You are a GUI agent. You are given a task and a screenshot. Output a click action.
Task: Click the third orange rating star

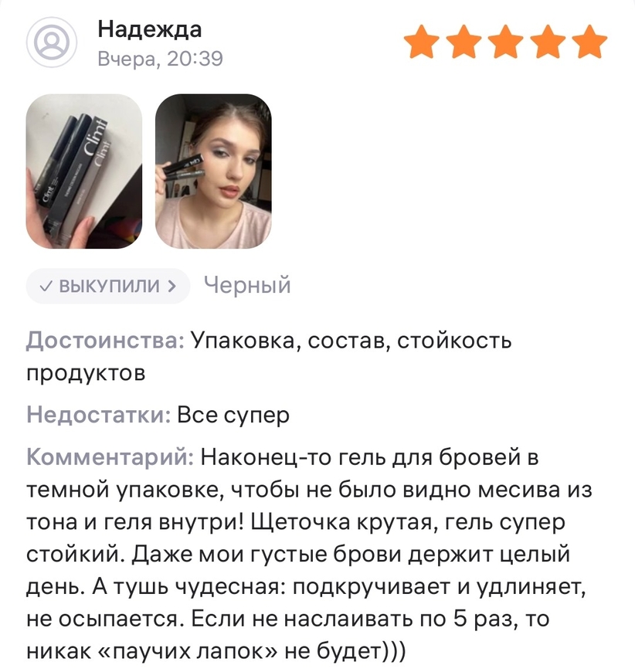[x=505, y=41]
